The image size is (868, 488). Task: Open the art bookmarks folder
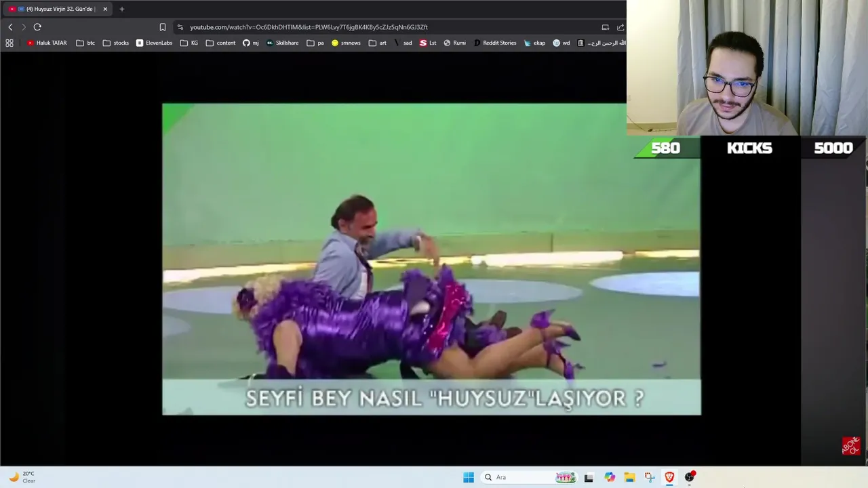pos(378,43)
